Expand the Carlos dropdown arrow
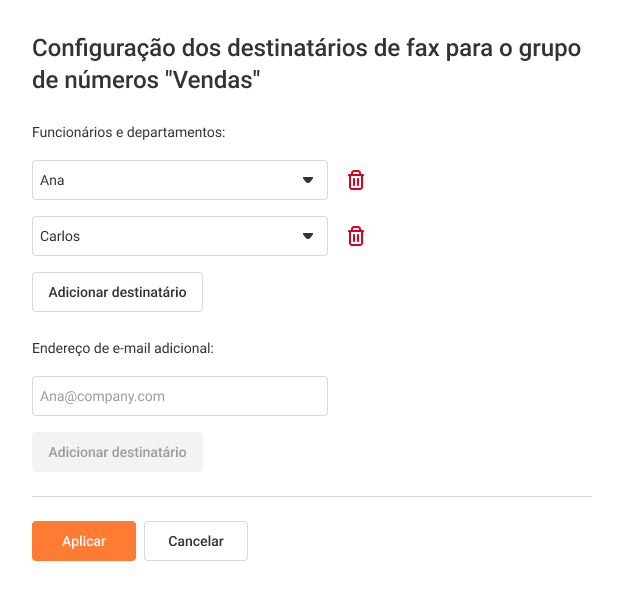 tap(308, 236)
